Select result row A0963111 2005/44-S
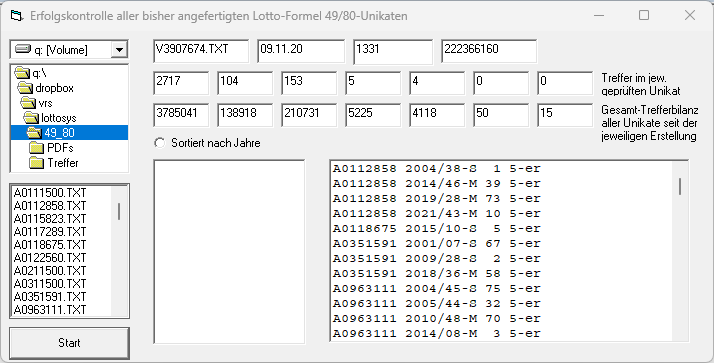This screenshot has height=363, width=714. [x=502, y=304]
